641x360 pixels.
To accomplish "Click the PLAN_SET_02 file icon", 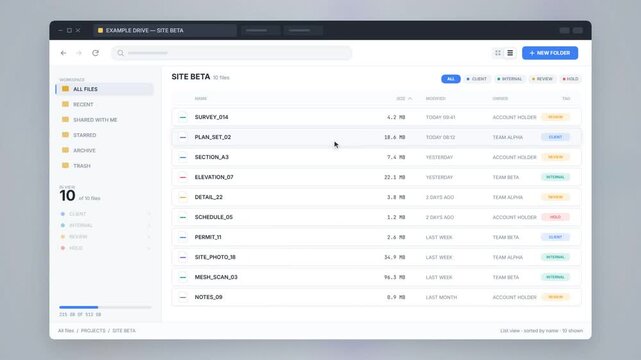I will (183, 137).
